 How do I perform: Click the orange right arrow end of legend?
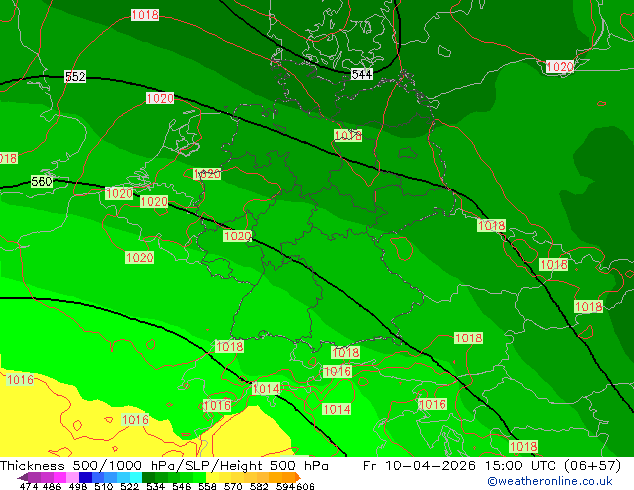[298, 477]
